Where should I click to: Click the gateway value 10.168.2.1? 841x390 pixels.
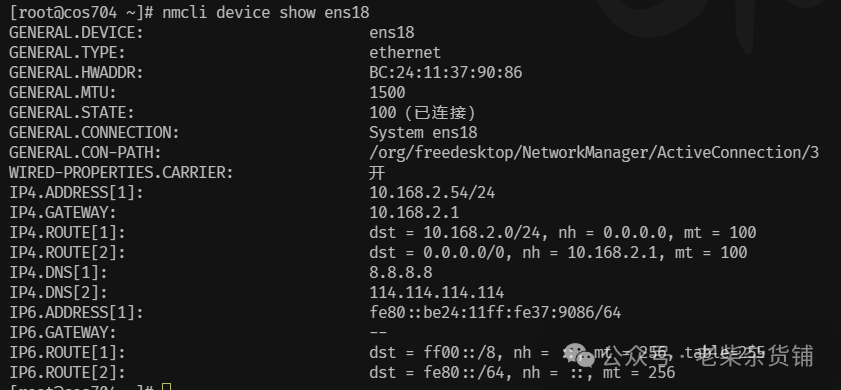pos(414,212)
